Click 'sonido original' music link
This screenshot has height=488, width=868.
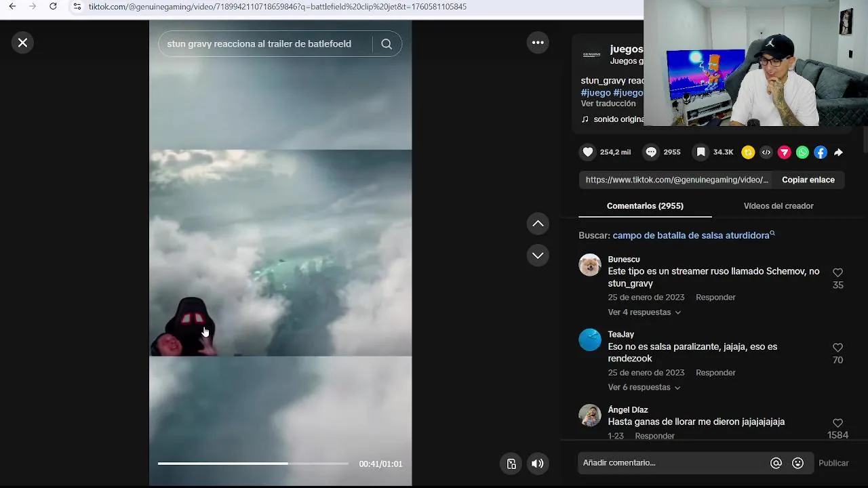pos(618,119)
